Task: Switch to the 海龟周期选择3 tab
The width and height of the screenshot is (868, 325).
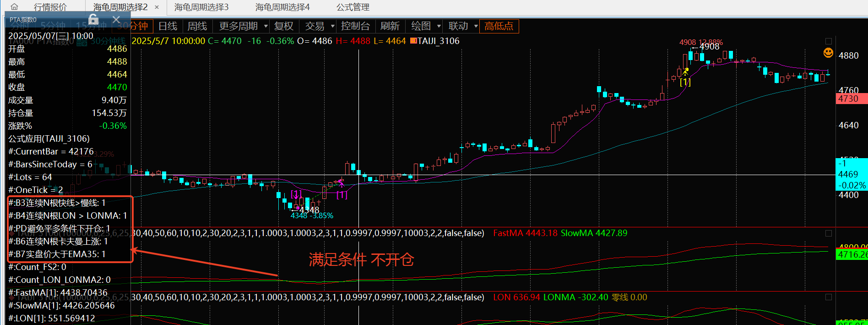Action: tap(201, 7)
